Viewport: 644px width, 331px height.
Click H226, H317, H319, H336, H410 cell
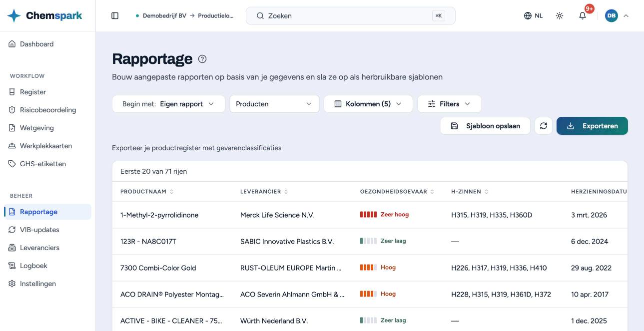[x=499, y=268]
